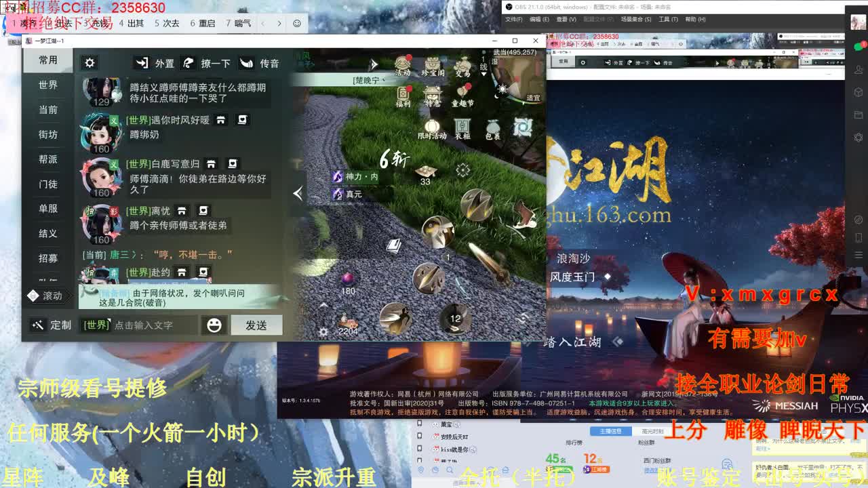868x488 pixels.
Task: Click the 发送 send button
Action: (256, 325)
